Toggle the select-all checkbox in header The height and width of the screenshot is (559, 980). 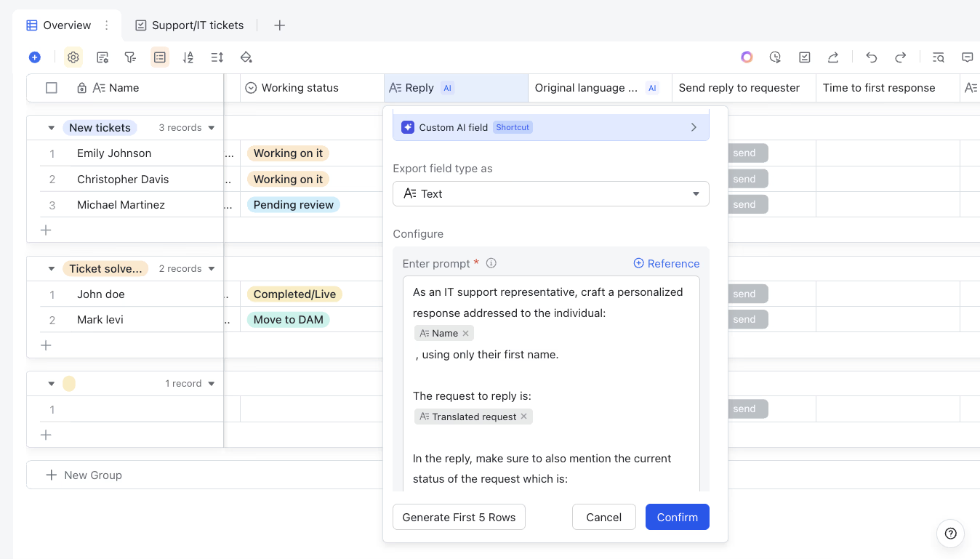coord(52,88)
